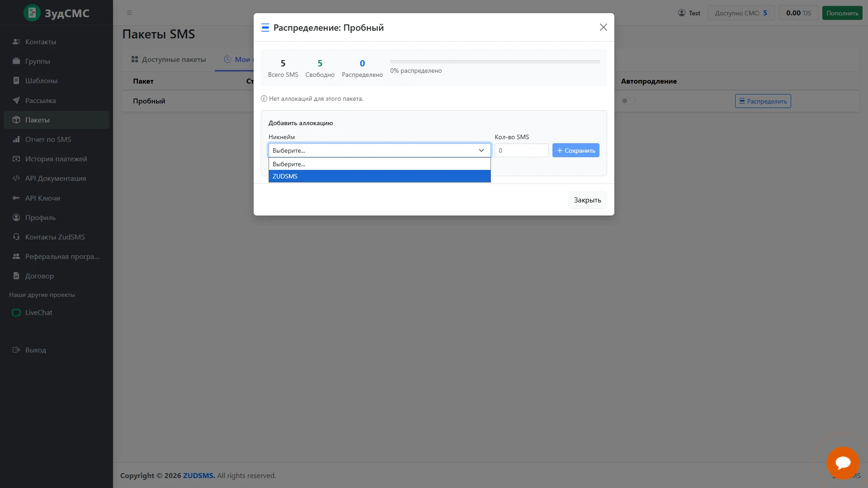
Task: Click the Пробный table cell
Action: [149, 101]
